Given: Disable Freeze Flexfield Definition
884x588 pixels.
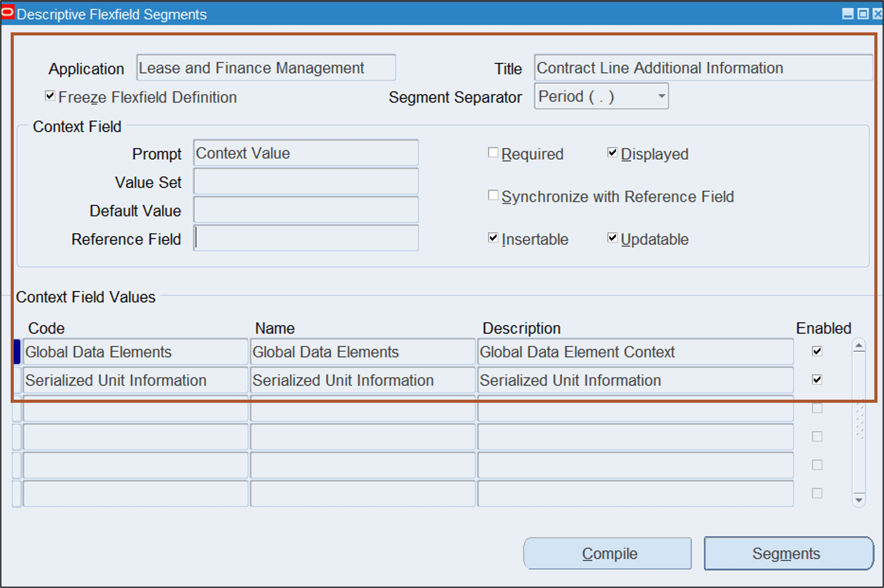Looking at the screenshot, I should [50, 96].
